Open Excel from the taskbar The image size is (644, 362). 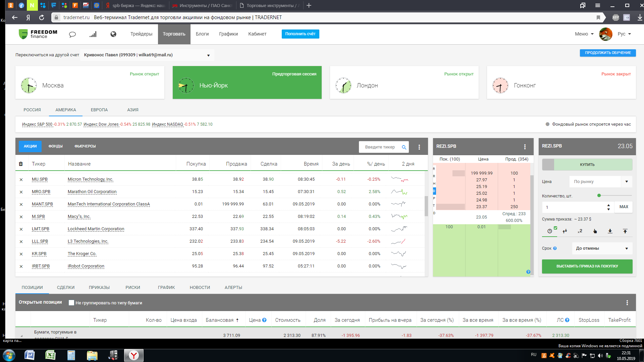click(x=50, y=355)
